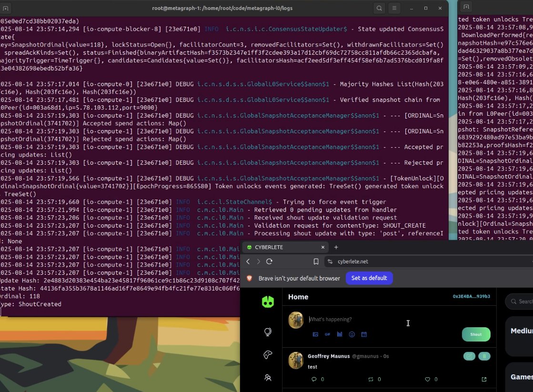Image resolution: width=533 pixels, height=392 pixels.
Task: Click 'Trying to force event trigger' log line
Action: (x=334, y=202)
